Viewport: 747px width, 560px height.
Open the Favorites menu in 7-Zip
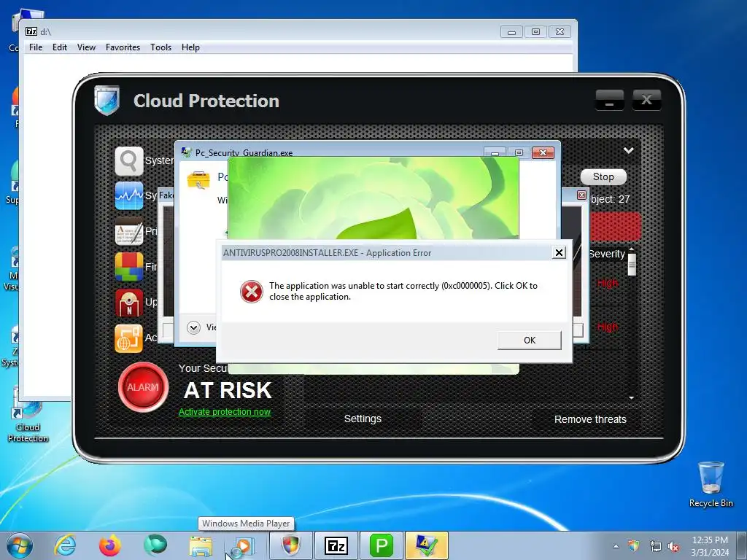tap(123, 47)
